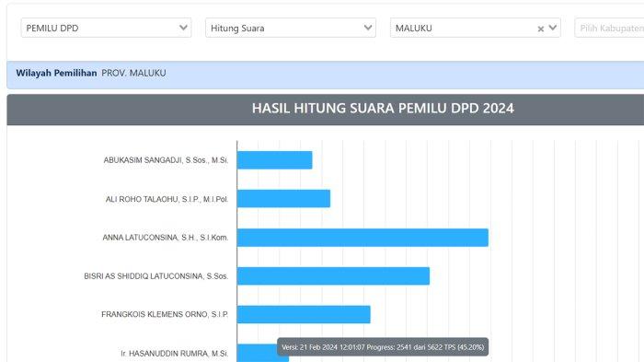Click the ANNA LATUCONSINA candidate label
644x362 pixels.
point(166,238)
